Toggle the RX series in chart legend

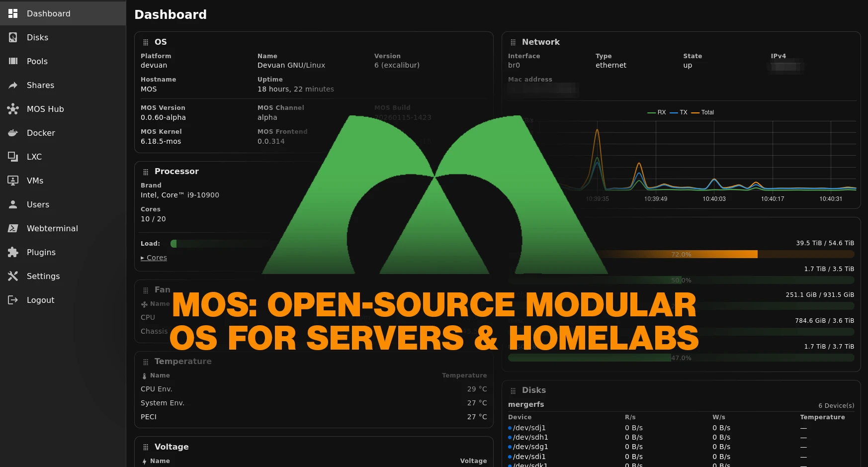pyautogui.click(x=657, y=112)
